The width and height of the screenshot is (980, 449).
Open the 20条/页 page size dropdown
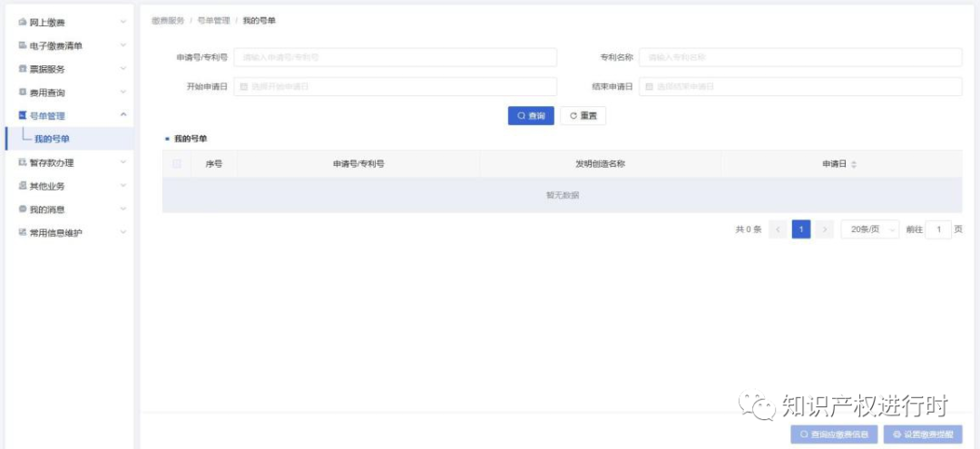[x=869, y=229]
